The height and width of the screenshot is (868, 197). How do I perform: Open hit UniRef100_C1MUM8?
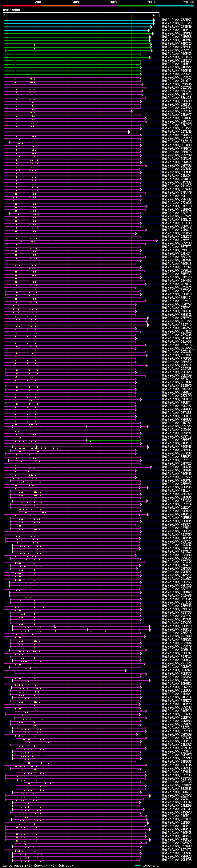177,33
